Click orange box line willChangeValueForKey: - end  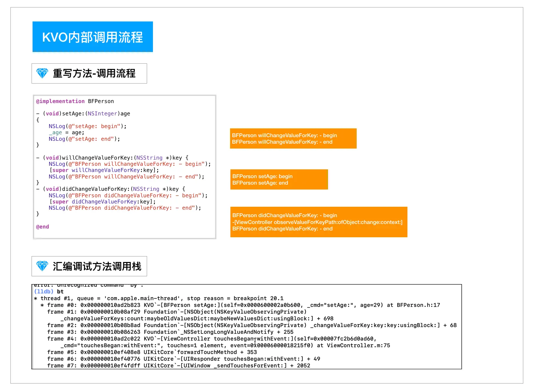tap(282, 142)
